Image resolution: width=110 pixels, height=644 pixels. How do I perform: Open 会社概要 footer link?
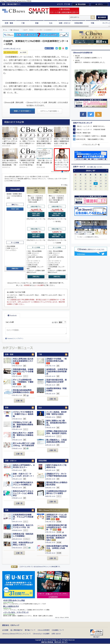[5, 630]
